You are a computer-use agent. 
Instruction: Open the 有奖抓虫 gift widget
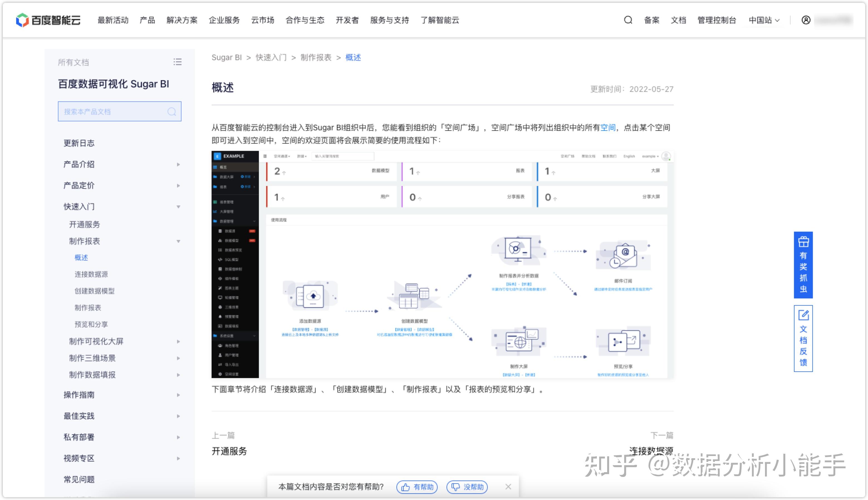tap(803, 264)
